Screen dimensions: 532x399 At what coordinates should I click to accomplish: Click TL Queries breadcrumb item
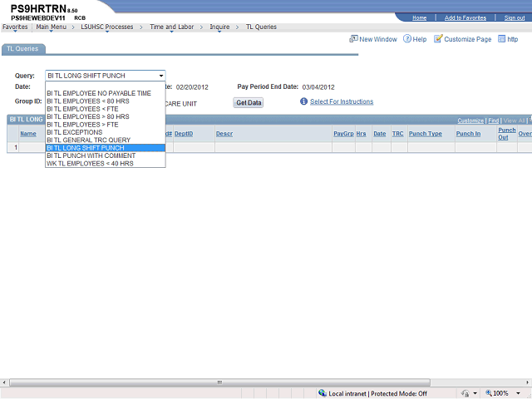tap(261, 27)
